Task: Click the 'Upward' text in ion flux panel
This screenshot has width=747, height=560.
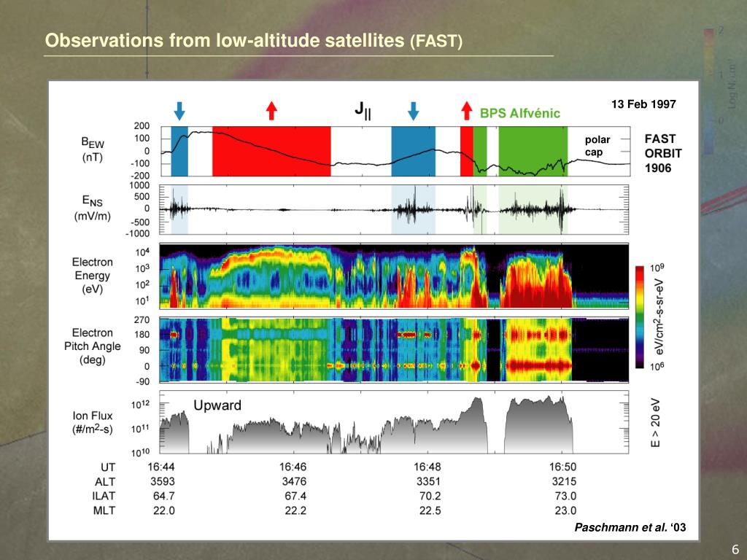Action: (217, 405)
